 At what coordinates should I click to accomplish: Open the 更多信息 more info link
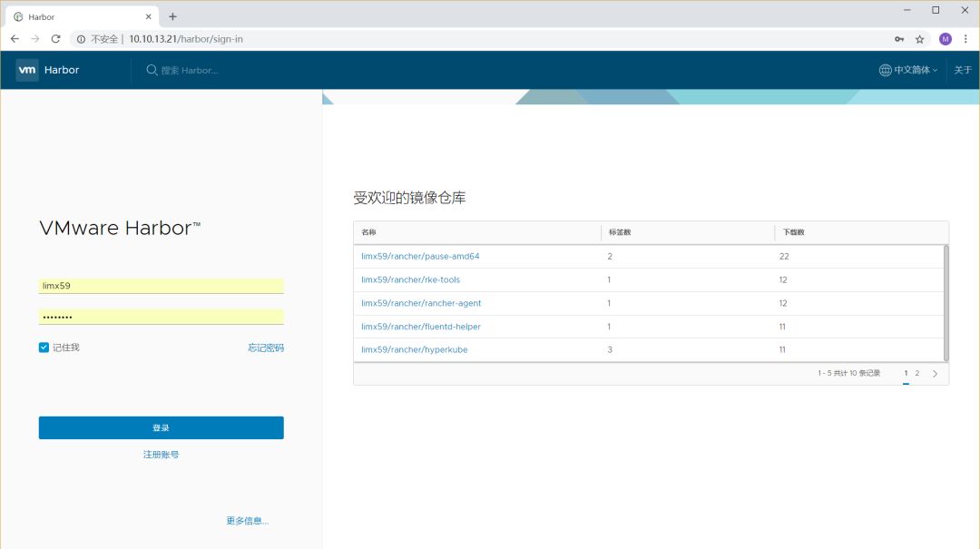pos(248,521)
